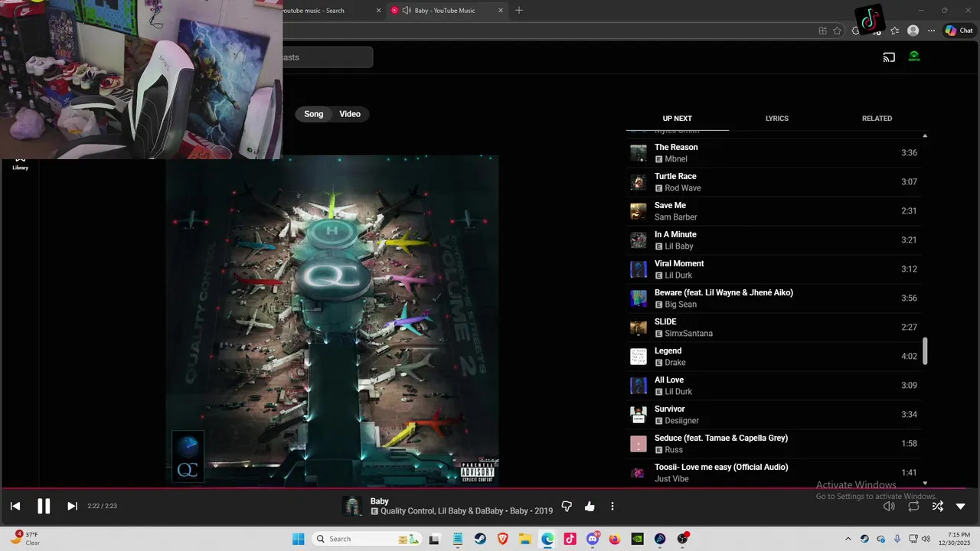Open the Cast to device icon

pos(889,57)
